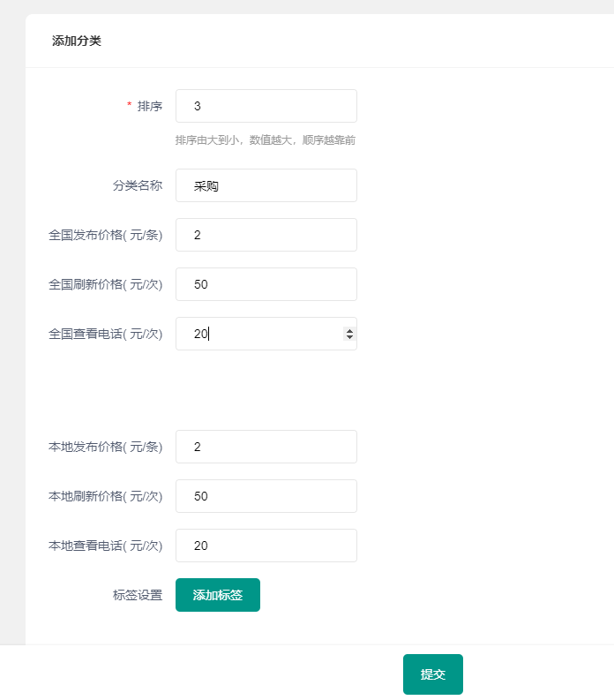The width and height of the screenshot is (614, 700).
Task: Focus the 全国发布价格 input field
Action: [266, 235]
